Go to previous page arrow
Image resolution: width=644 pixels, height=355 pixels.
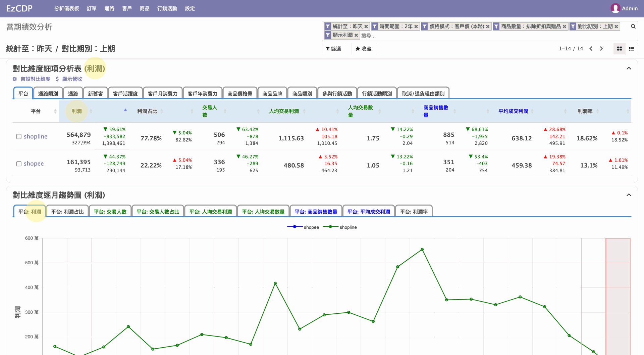point(591,49)
